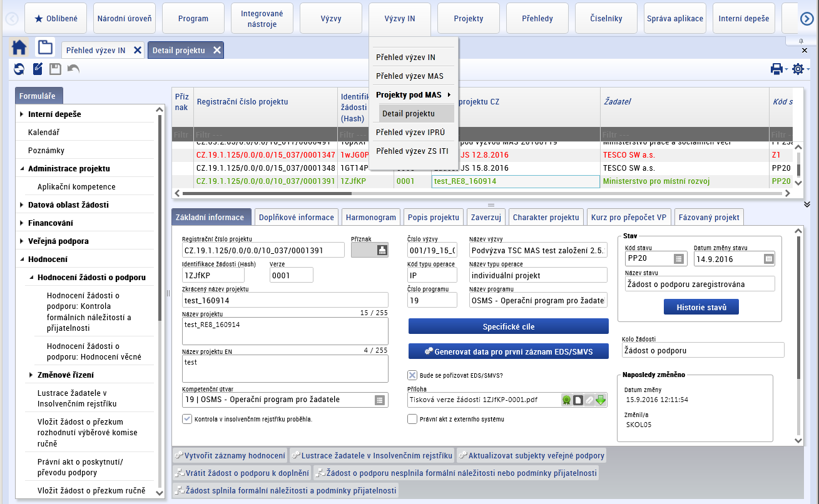Open the Projekty pod MAS submenu
Image resolution: width=819 pixels, height=504 pixels.
[414, 95]
